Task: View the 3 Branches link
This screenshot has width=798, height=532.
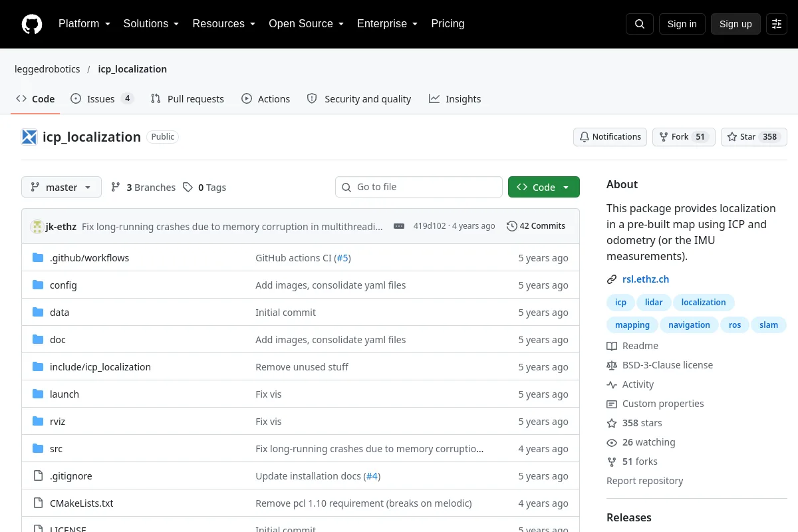Action: (143, 188)
